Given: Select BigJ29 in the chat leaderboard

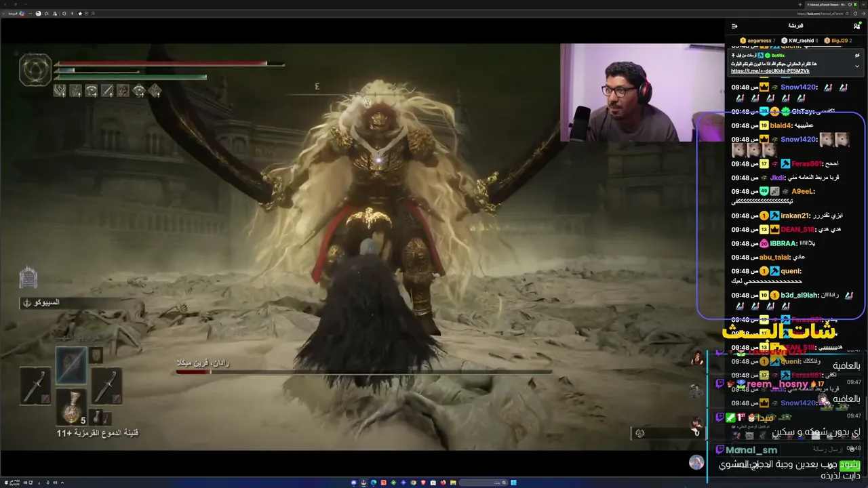Looking at the screenshot, I should tap(838, 41).
